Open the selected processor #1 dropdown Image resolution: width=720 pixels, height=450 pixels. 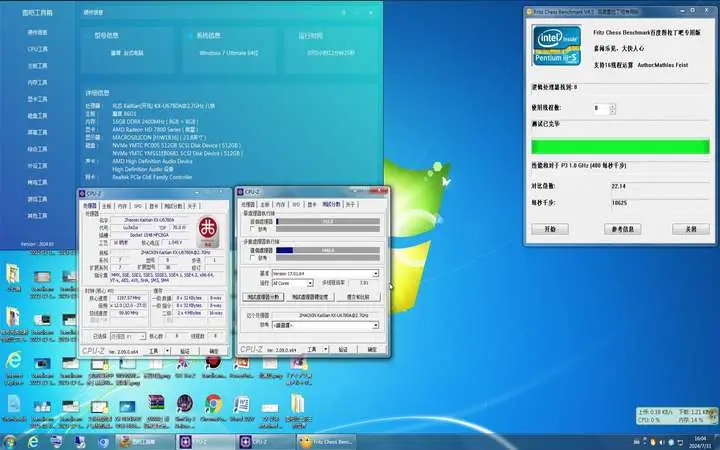tap(128, 337)
